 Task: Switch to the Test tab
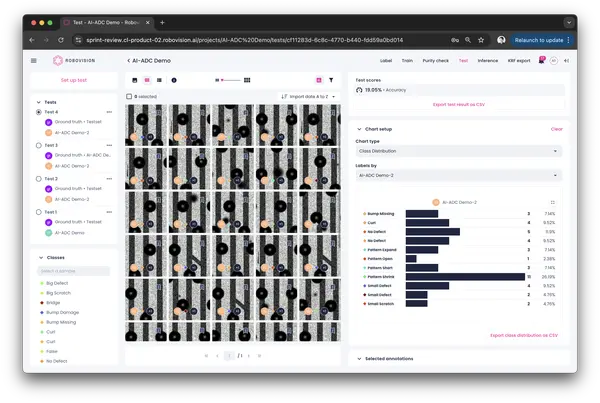pos(463,60)
